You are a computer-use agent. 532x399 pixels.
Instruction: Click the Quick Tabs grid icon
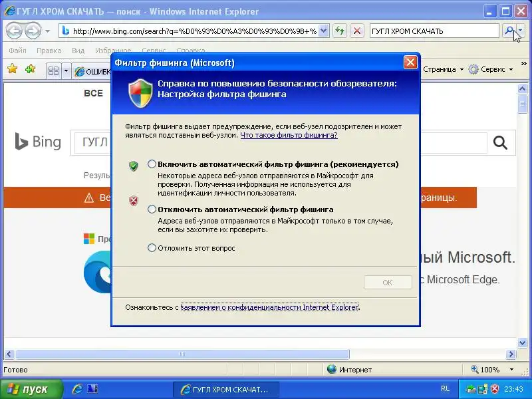coord(54,71)
